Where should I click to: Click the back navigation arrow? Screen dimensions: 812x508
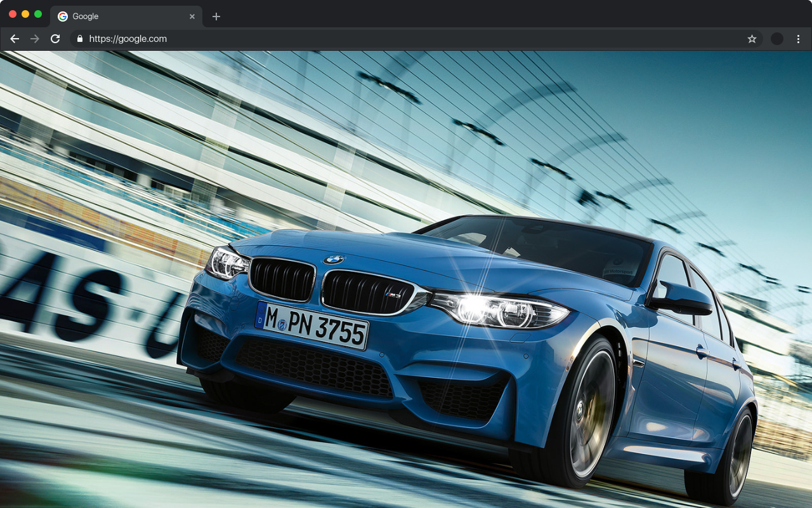(15, 38)
